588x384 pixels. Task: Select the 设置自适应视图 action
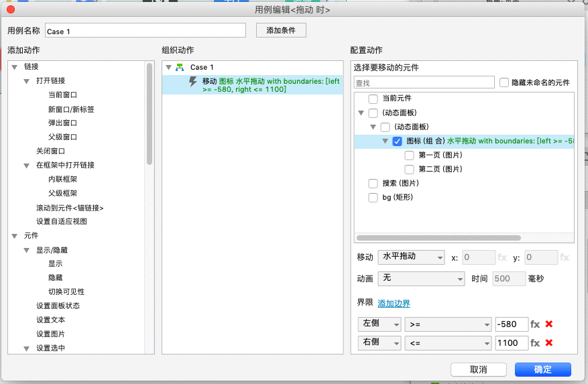point(62,222)
